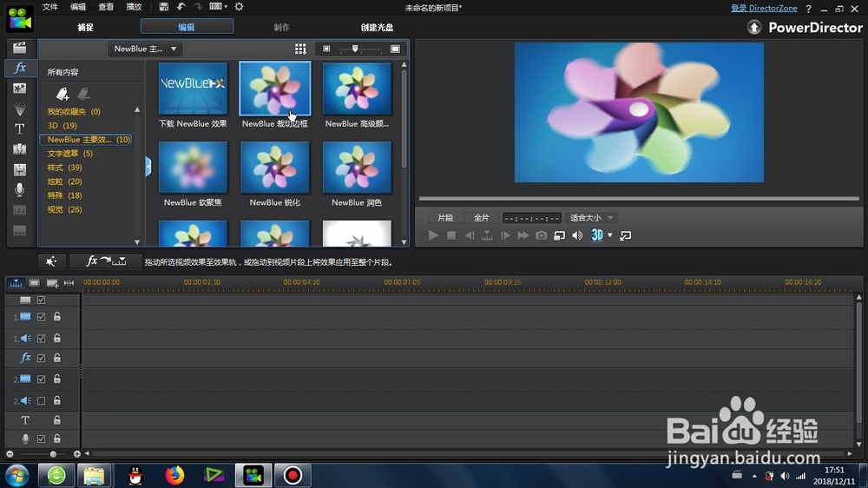Open aspect ratio 16:9 dropdown

click(218, 7)
